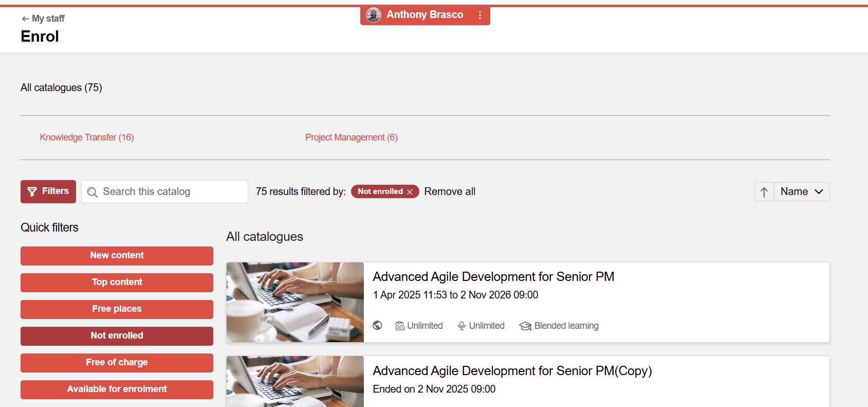This screenshot has width=868, height=407.
Task: Open the Name sort dropdown
Action: pos(802,192)
